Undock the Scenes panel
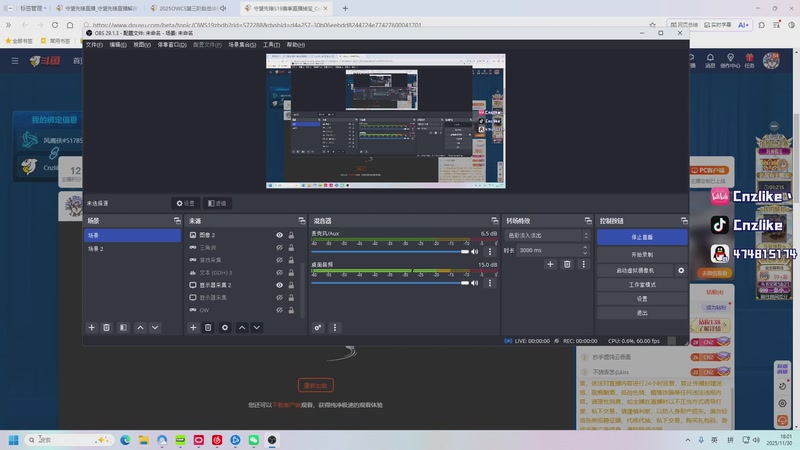The height and width of the screenshot is (450, 800). pos(177,221)
